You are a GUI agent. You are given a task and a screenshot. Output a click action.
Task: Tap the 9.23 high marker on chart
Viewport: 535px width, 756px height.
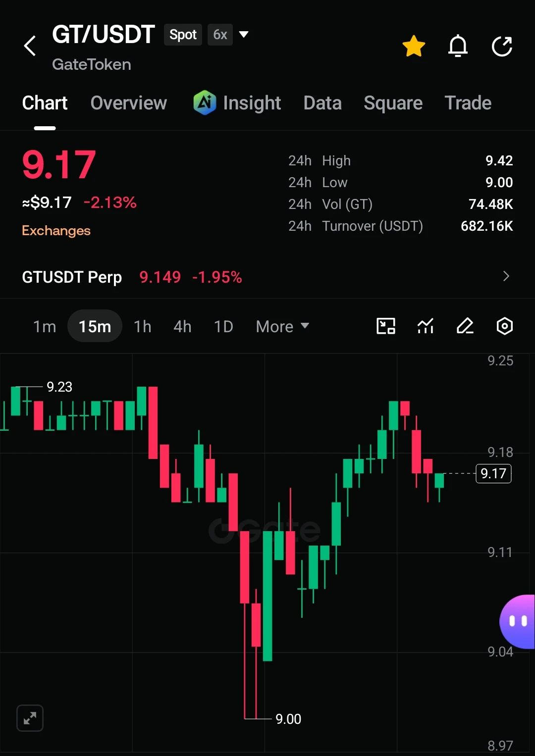pos(59,387)
